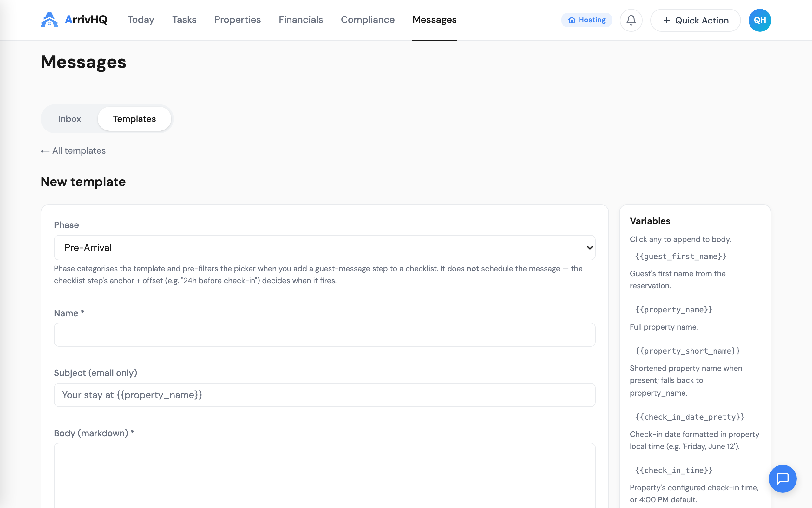Go to the Today tab
Image resolution: width=812 pixels, height=508 pixels.
tap(141, 20)
